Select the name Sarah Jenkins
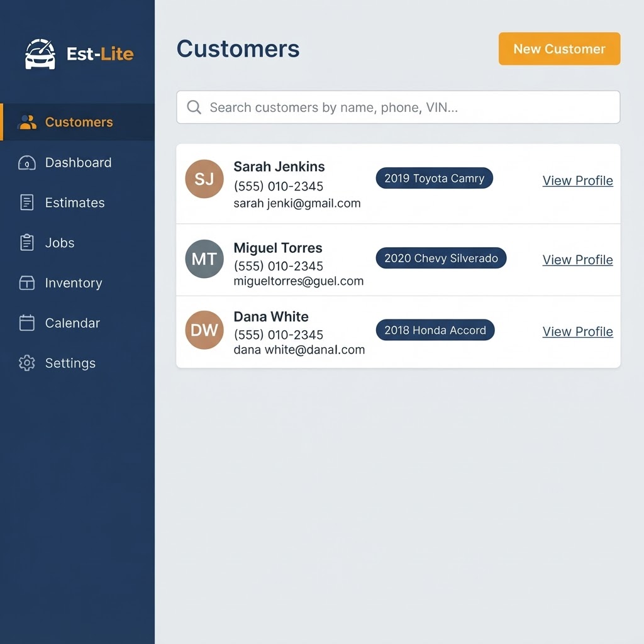Screen dimensions: 644x644 279,167
